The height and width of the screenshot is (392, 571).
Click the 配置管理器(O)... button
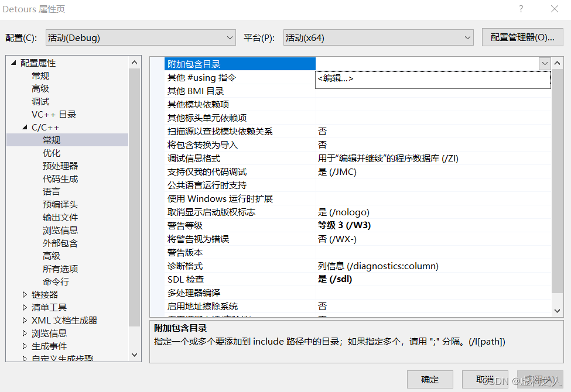pyautogui.click(x=522, y=37)
